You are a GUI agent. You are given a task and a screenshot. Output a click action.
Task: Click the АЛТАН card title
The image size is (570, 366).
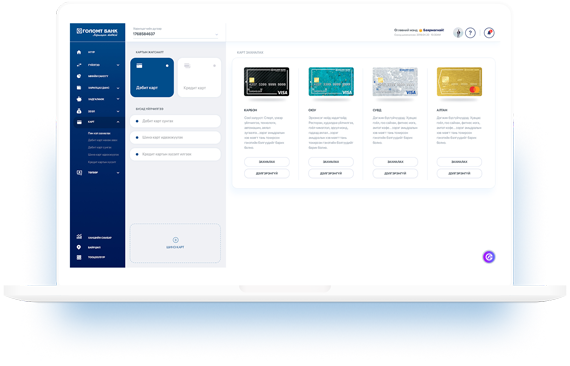tap(442, 110)
